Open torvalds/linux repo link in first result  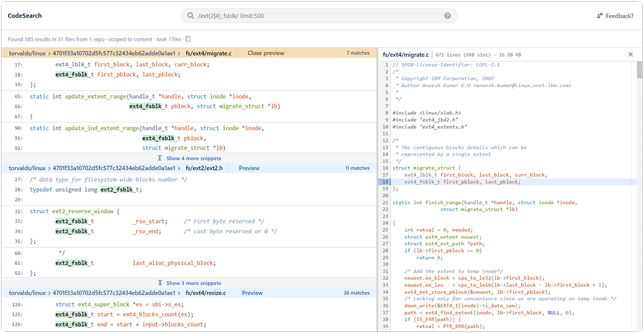pyautogui.click(x=27, y=53)
